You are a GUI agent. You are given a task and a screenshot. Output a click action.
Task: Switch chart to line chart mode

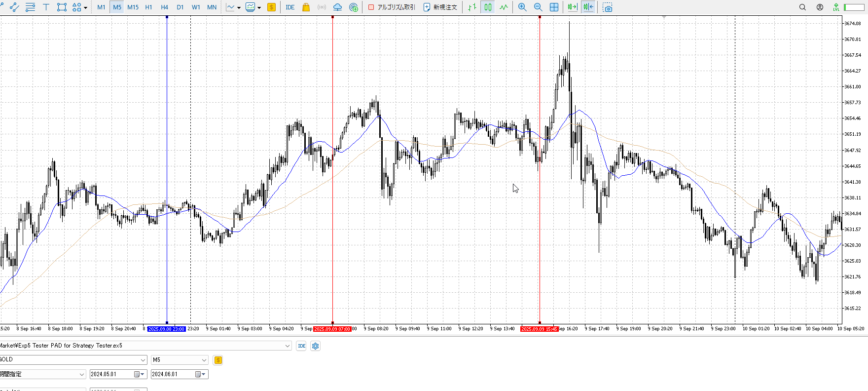pyautogui.click(x=504, y=7)
